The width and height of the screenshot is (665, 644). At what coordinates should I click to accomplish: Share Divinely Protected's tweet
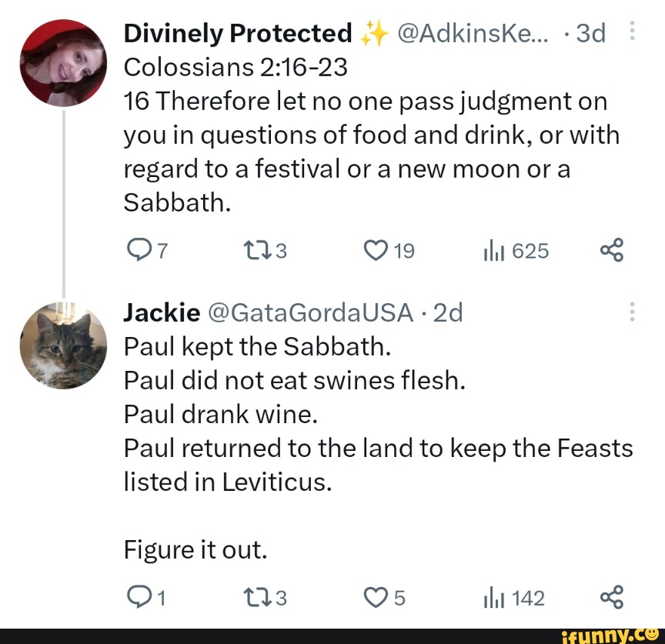click(x=610, y=250)
